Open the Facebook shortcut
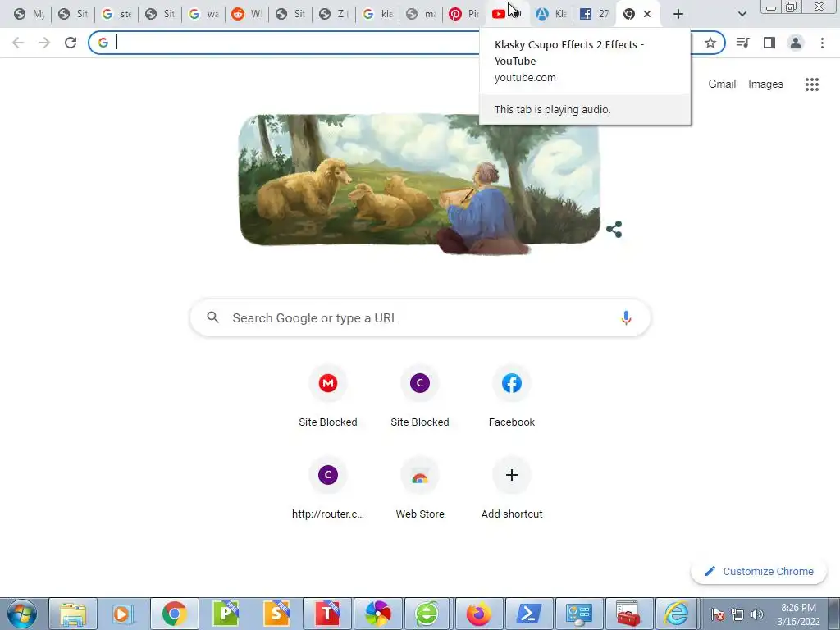 [x=512, y=396]
